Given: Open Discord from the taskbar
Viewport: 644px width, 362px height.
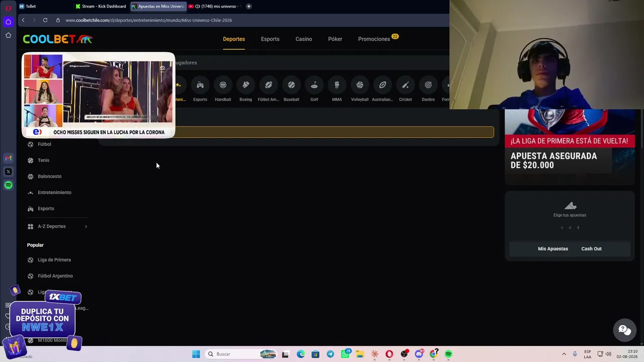Looking at the screenshot, I should point(419,354).
